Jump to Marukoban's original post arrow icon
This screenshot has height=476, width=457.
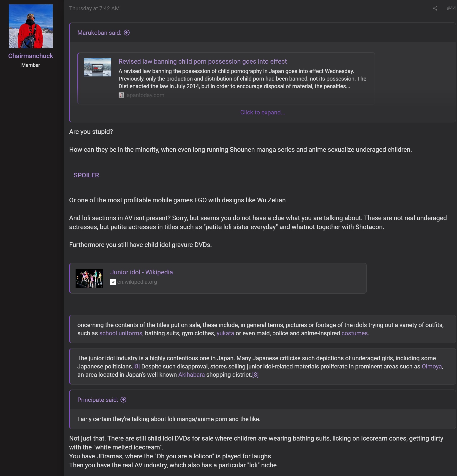coord(127,32)
